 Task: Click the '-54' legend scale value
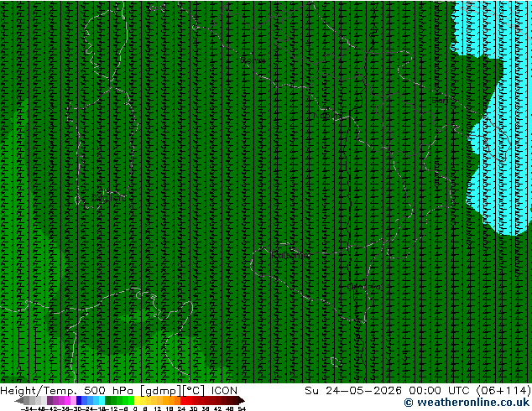click(x=26, y=408)
